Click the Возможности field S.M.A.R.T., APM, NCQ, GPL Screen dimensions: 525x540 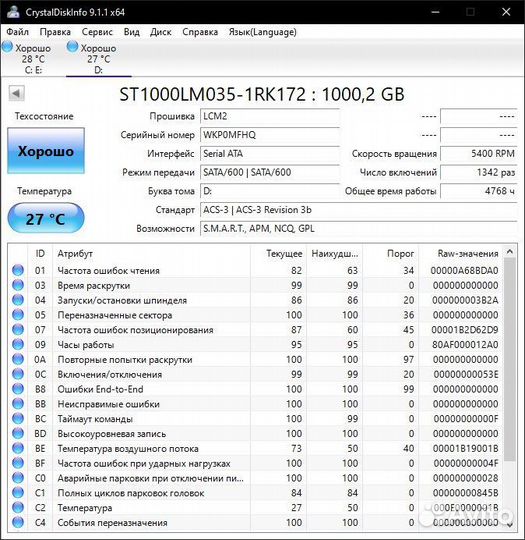coord(358,228)
